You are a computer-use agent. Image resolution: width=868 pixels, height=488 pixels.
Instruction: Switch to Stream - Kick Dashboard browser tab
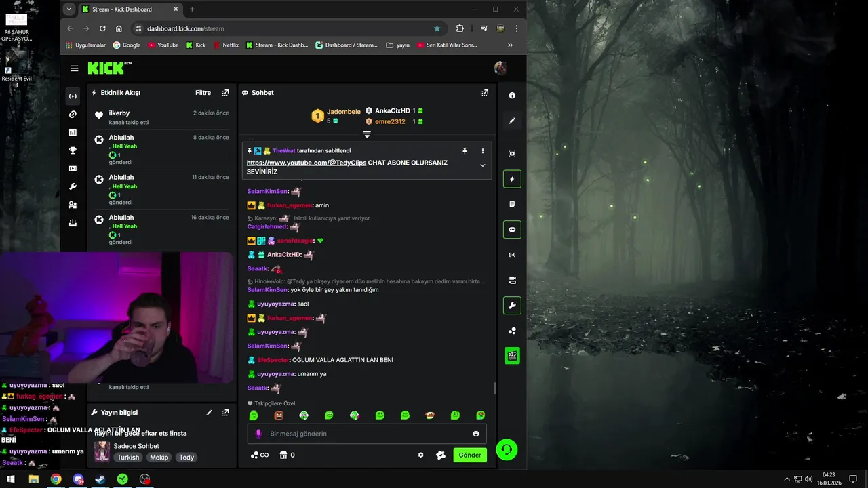(129, 9)
